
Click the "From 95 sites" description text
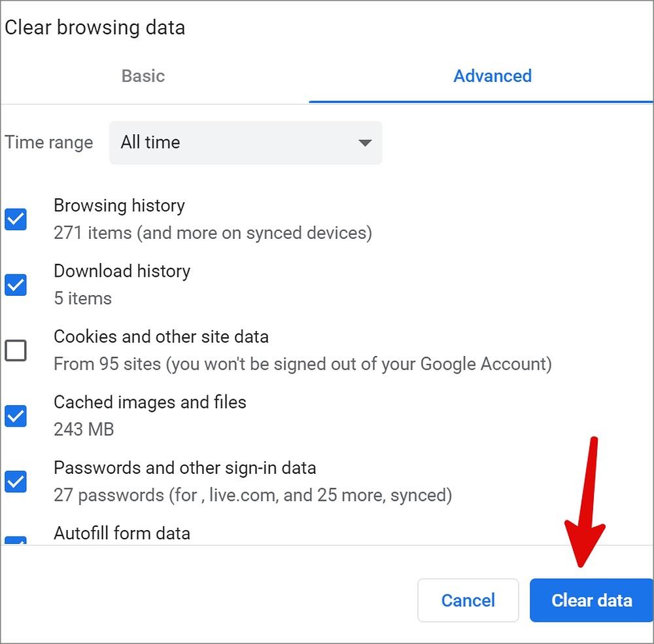[303, 364]
